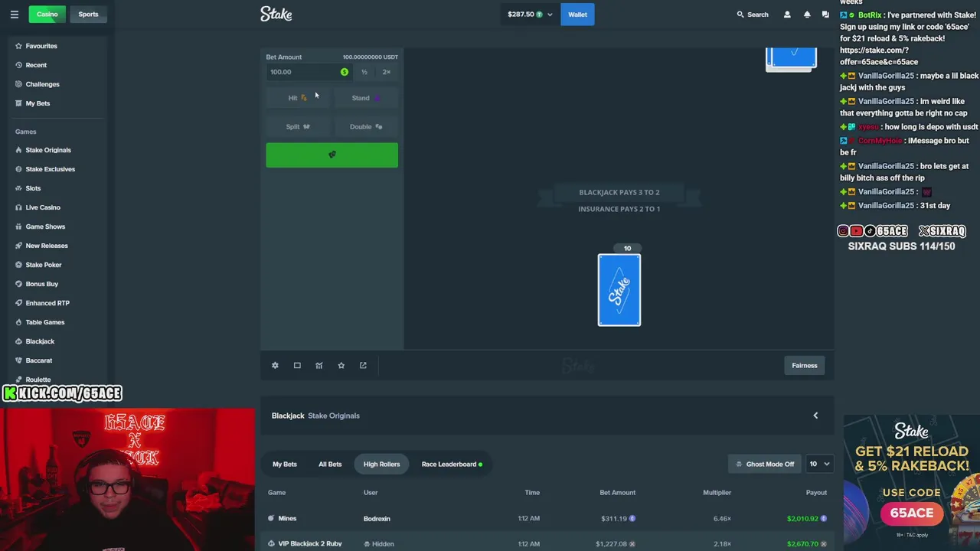Click the bet amount input field
Image resolution: width=980 pixels, height=551 pixels.
tap(309, 72)
